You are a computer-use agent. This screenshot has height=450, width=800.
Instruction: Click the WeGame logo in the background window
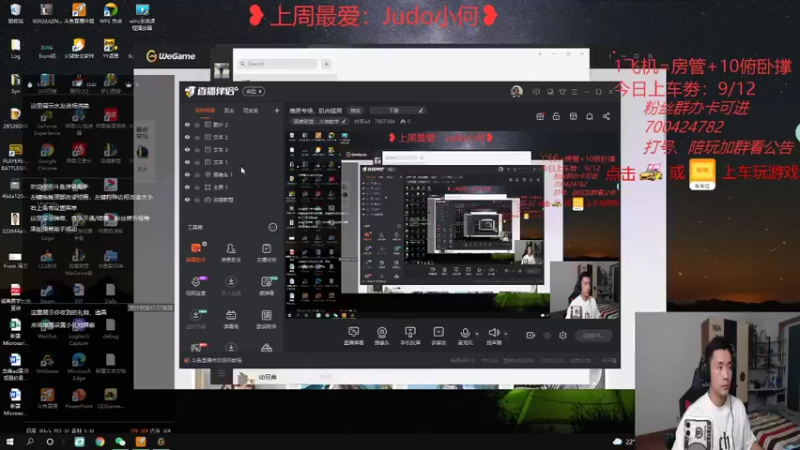coord(170,56)
